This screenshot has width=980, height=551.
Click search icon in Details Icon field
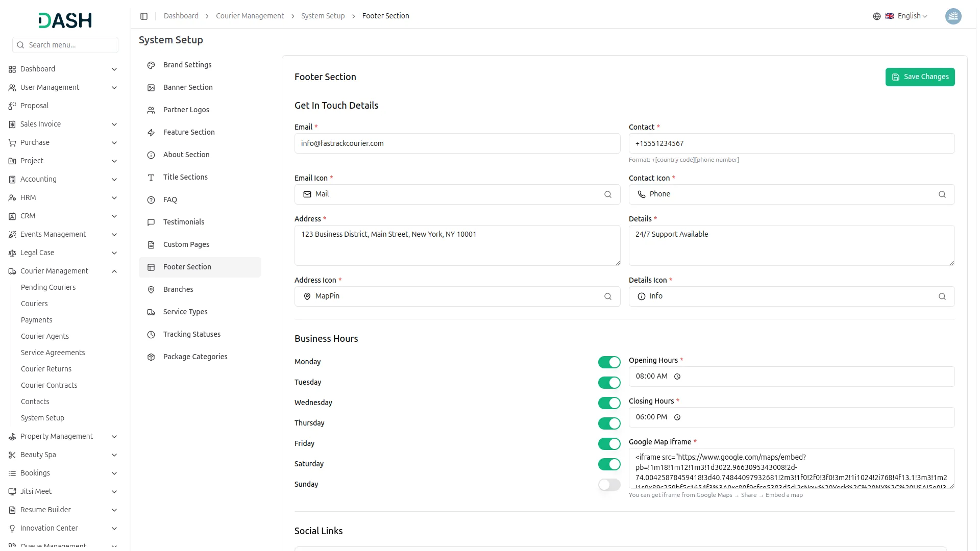click(x=942, y=296)
